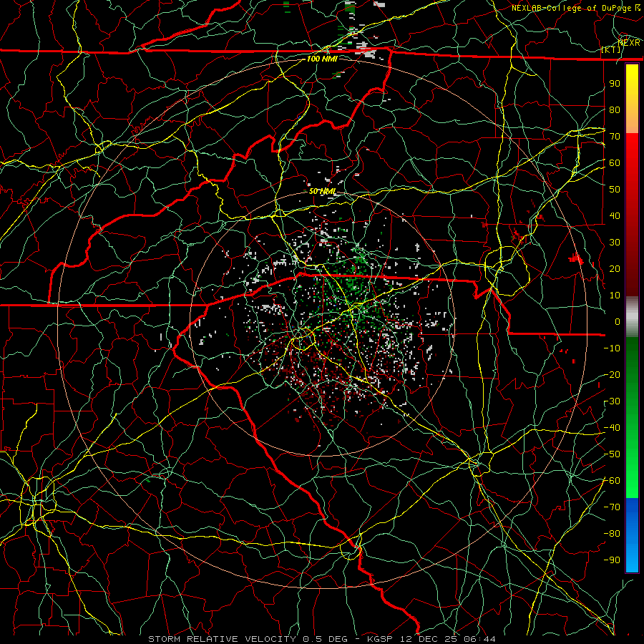
Task: Click the -60 value on the velocity scale
Action: (612, 481)
